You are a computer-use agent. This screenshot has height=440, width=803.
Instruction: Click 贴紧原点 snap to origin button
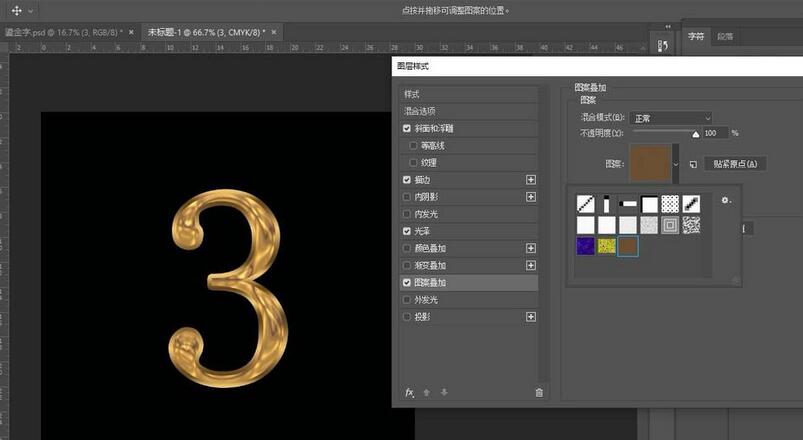pyautogui.click(x=735, y=164)
